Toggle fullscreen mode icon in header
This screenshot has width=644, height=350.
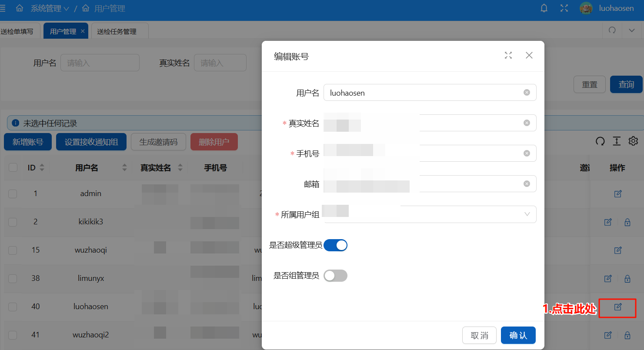click(x=564, y=8)
